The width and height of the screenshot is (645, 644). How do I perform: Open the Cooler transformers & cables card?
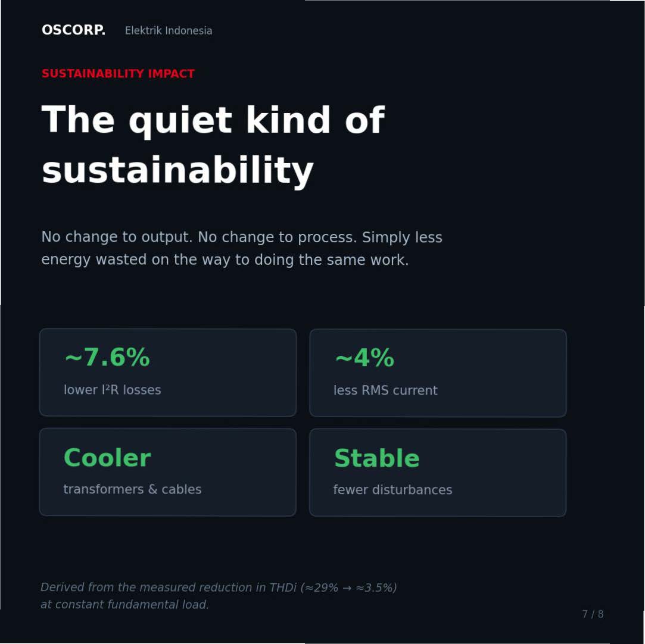(168, 472)
